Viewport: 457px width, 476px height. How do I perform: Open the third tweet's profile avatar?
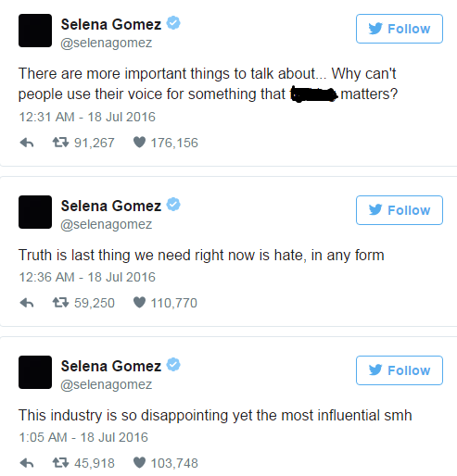[35, 372]
